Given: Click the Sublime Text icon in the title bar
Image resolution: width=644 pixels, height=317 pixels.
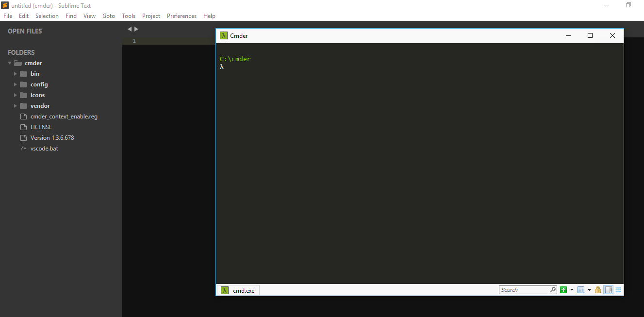Looking at the screenshot, I should click(x=5, y=5).
